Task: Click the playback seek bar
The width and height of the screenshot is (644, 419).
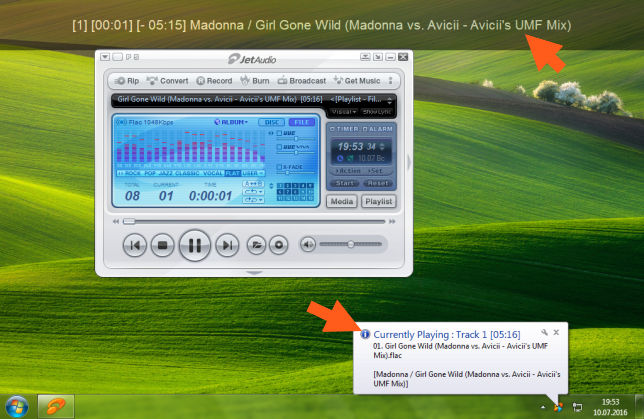Action: 254,221
